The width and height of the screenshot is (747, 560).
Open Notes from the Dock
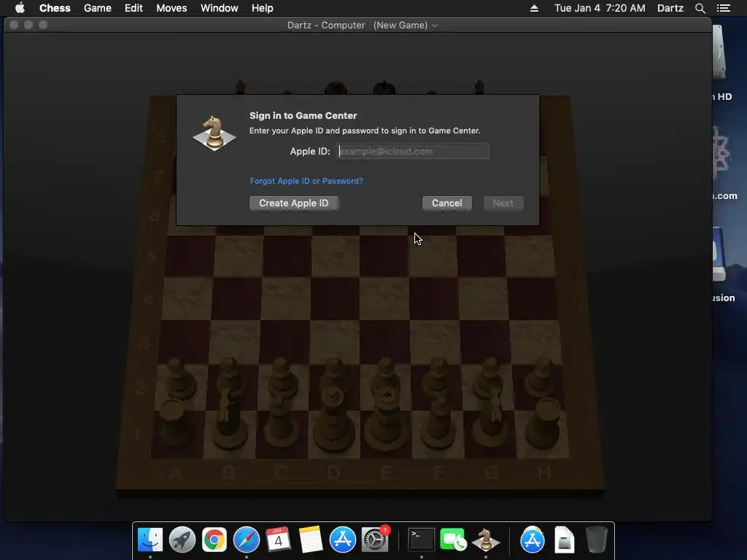coord(311,540)
